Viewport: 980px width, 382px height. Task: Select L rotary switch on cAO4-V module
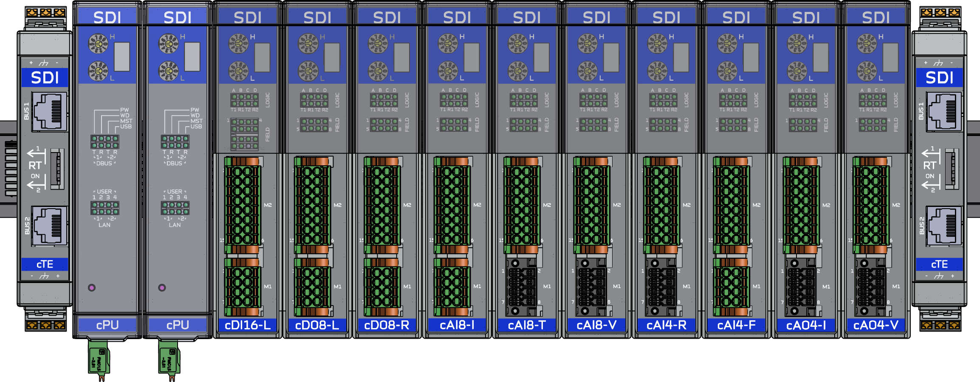tap(867, 71)
